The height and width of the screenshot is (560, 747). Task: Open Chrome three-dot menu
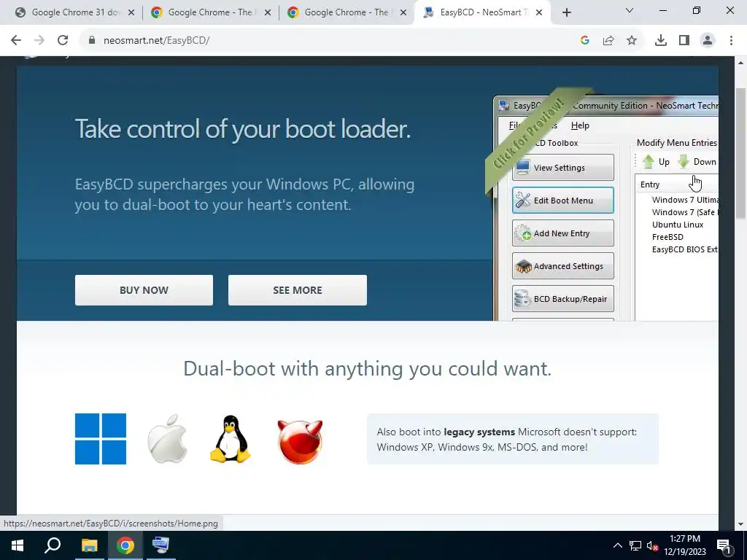tap(731, 41)
